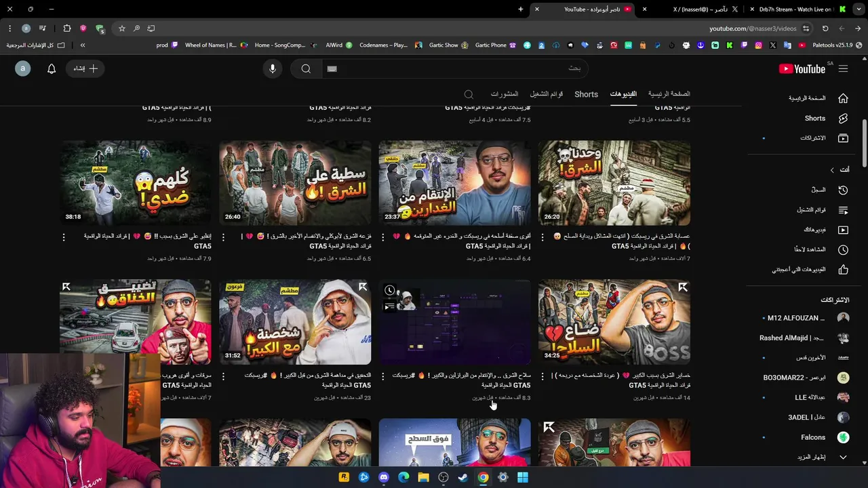
Task: Open the Instagram bookmark icon
Action: point(758,45)
